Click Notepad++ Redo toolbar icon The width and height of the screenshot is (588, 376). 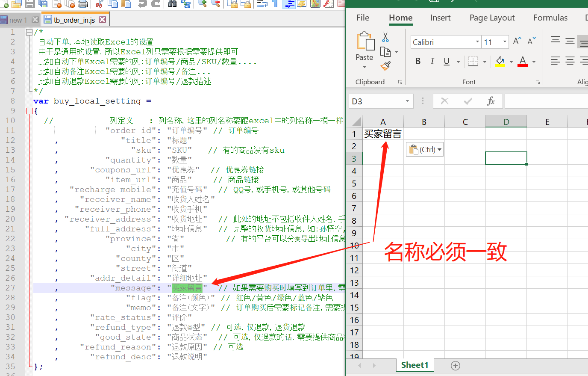point(156,4)
